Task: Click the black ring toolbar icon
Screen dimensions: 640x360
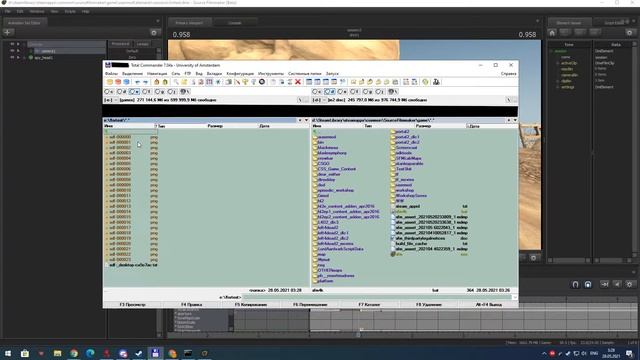Action: coord(262,82)
